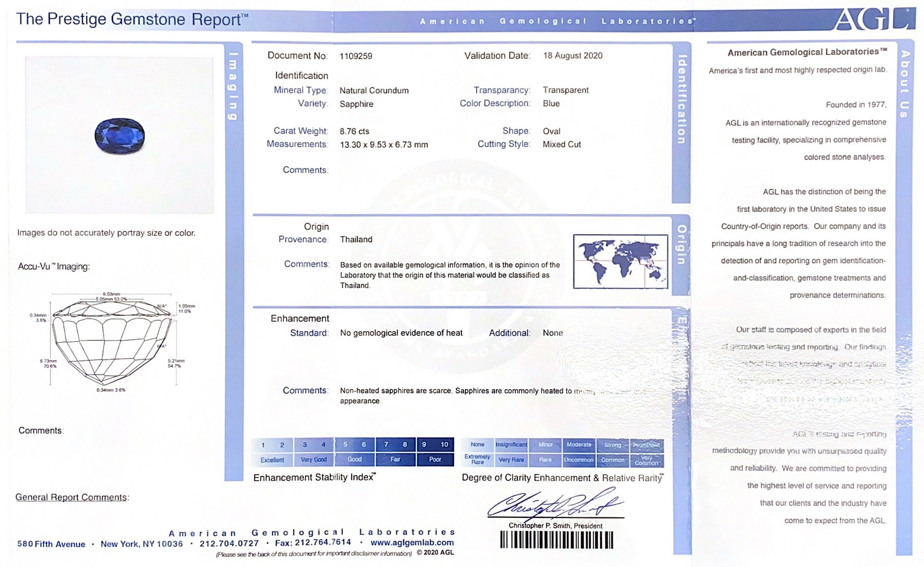Screen dimensions: 924x567
Task: Click the barcode below the signature
Action: click(556, 540)
